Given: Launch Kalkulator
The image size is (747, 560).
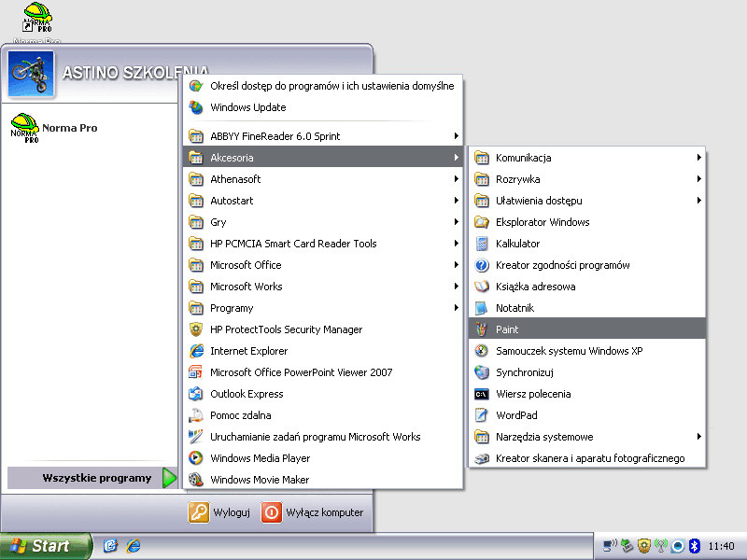Looking at the screenshot, I should tap(587, 244).
